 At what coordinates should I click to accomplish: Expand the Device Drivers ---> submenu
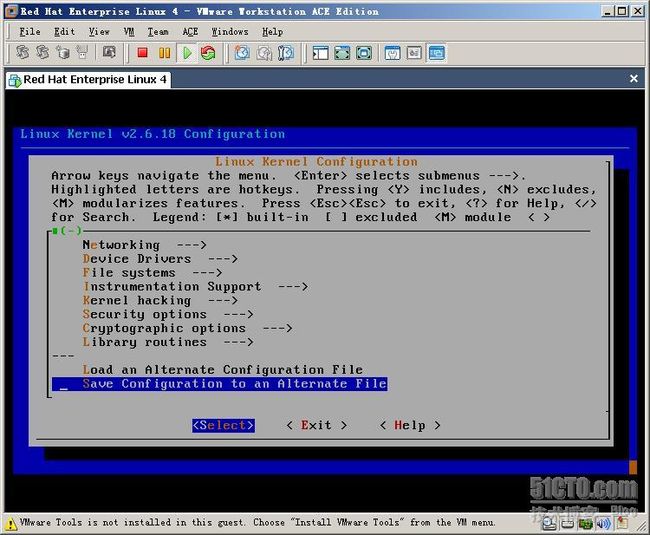[x=160, y=259]
